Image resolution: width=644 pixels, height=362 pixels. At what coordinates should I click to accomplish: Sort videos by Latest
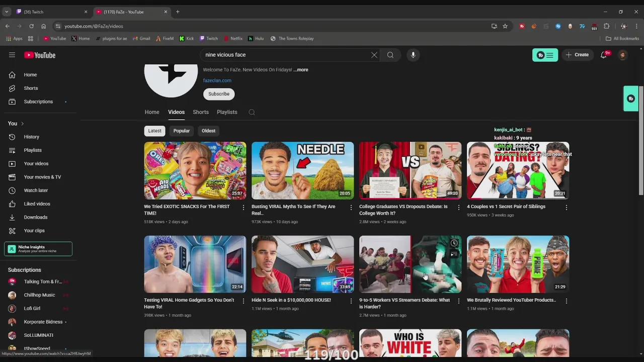click(x=154, y=131)
